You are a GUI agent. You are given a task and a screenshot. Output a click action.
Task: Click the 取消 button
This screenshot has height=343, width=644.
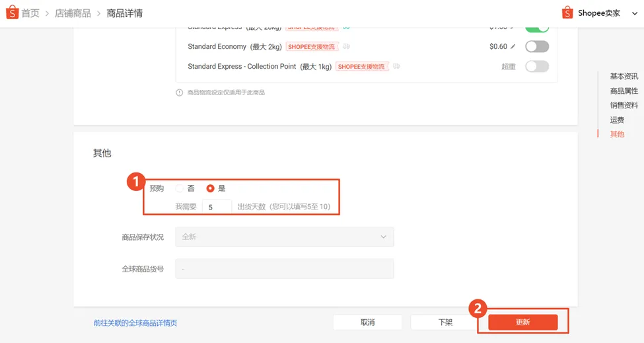coord(368,322)
